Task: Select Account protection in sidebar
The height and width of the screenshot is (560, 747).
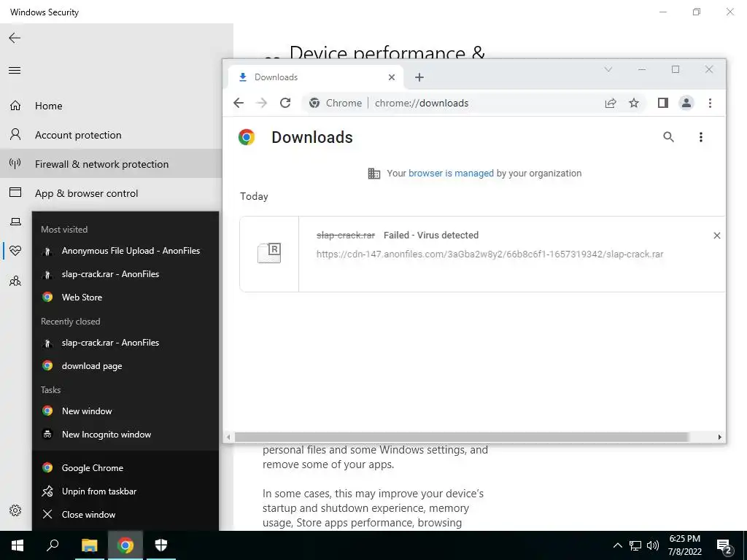Action: point(111,135)
